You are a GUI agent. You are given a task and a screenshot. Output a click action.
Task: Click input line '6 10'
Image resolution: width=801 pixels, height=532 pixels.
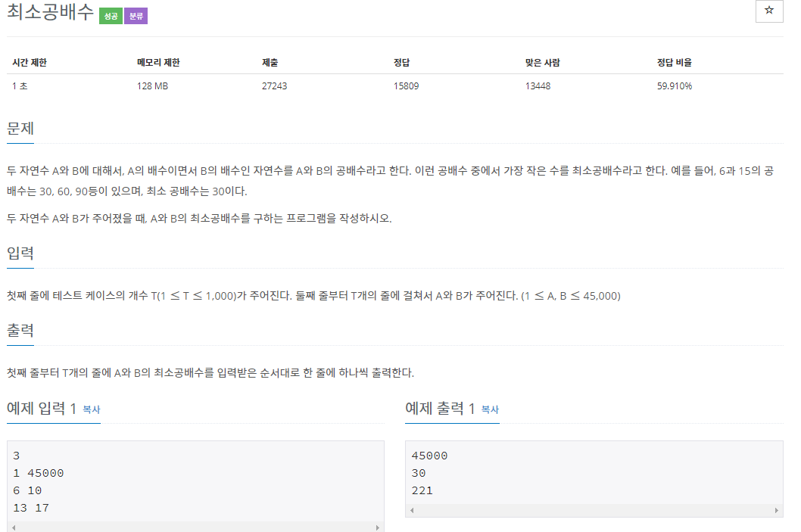[x=27, y=490]
